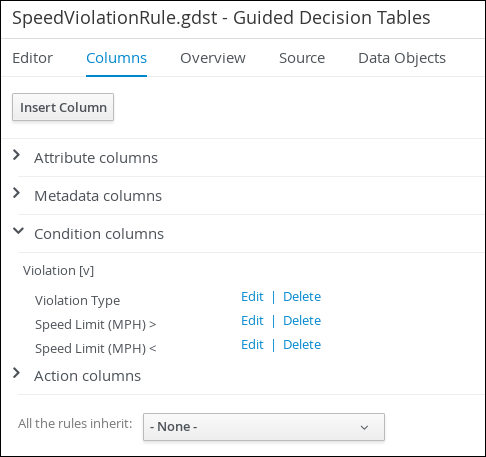The width and height of the screenshot is (486, 457).
Task: Edit the Violation Type condition
Action: [252, 297]
